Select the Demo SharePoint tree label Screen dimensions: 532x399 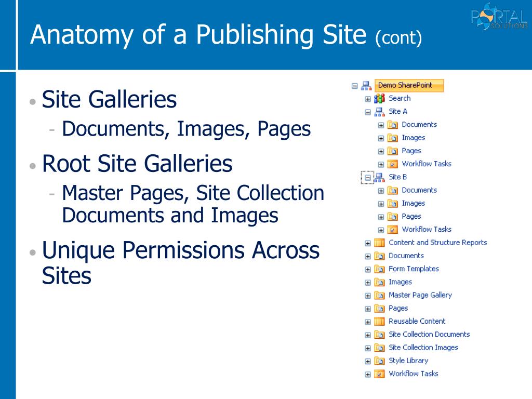[409, 86]
